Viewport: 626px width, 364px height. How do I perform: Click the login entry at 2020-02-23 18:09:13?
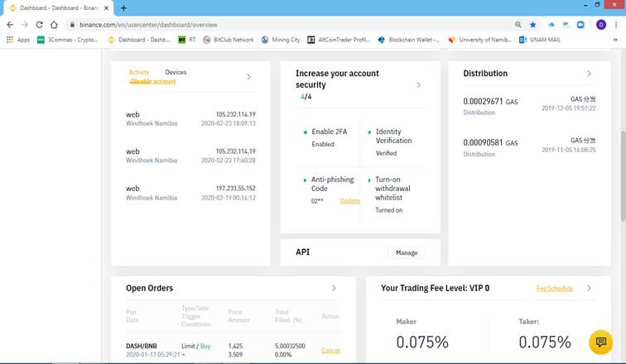(190, 118)
